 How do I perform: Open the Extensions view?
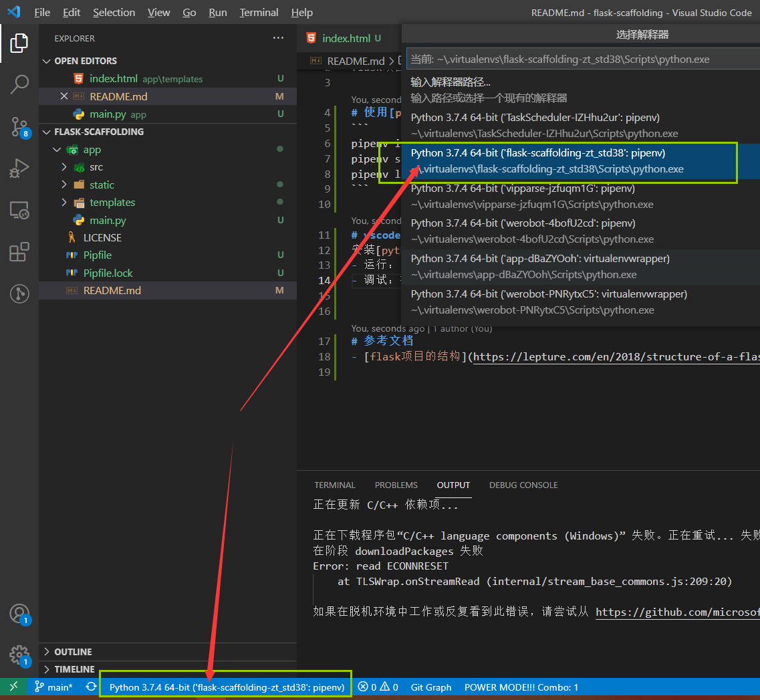coord(19,252)
